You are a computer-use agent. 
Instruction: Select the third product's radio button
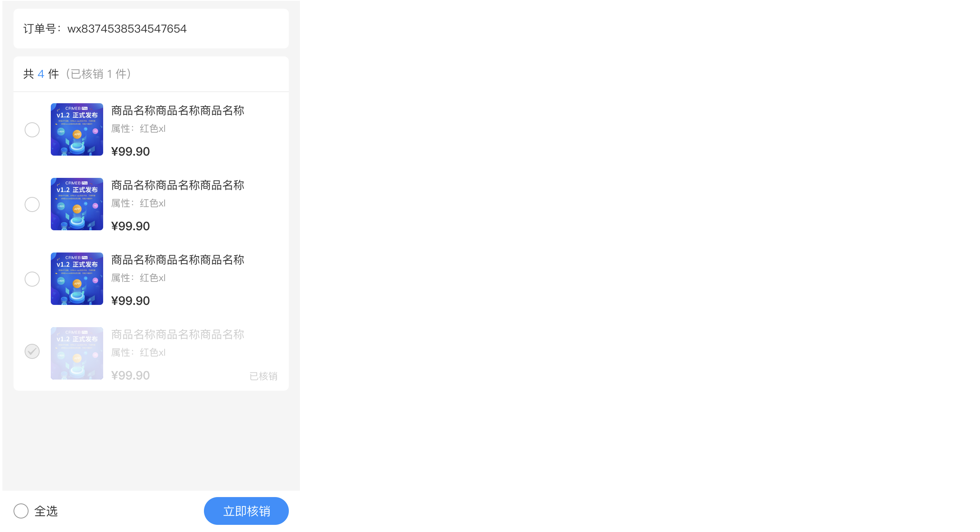point(32,279)
